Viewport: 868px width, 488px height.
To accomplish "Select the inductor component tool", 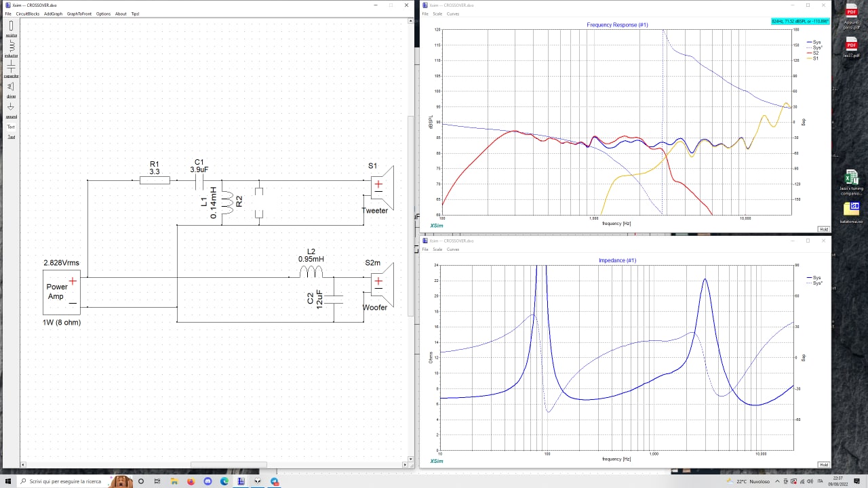I will click(11, 47).
